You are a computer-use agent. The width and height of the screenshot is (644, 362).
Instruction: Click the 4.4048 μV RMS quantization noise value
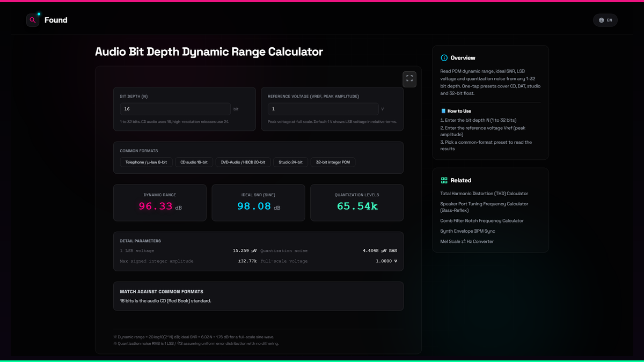tap(380, 251)
